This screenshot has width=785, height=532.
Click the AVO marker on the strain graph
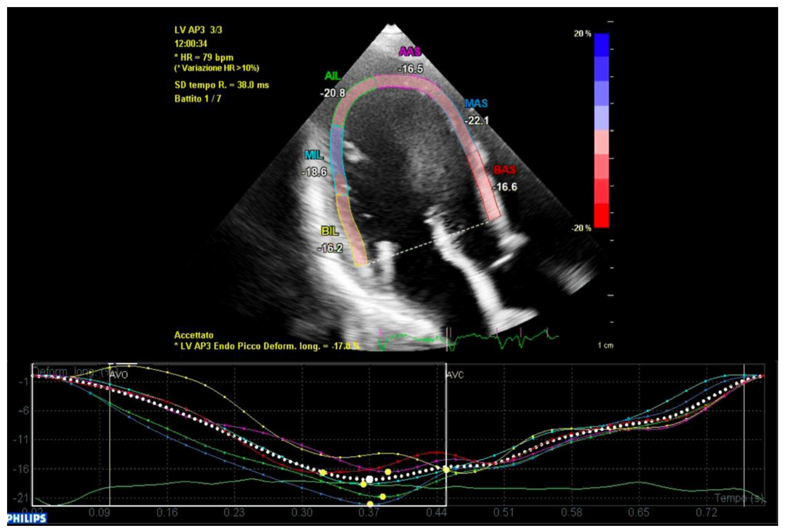pyautogui.click(x=118, y=375)
